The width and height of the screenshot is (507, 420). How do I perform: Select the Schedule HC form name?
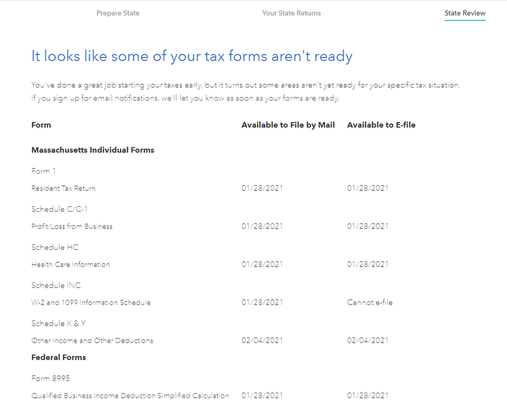click(55, 247)
